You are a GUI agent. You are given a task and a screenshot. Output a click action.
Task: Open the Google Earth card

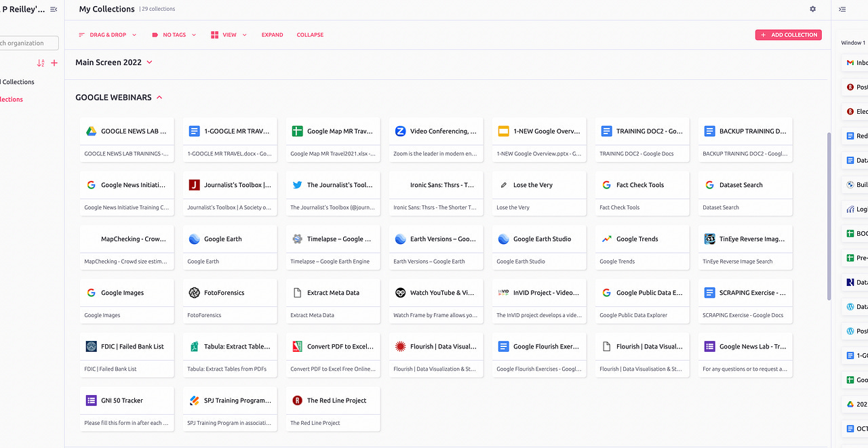(230, 247)
